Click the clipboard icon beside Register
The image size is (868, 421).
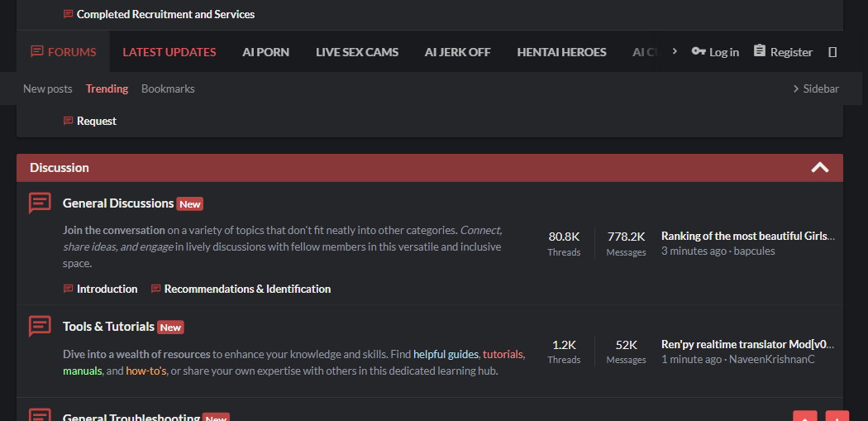click(760, 51)
